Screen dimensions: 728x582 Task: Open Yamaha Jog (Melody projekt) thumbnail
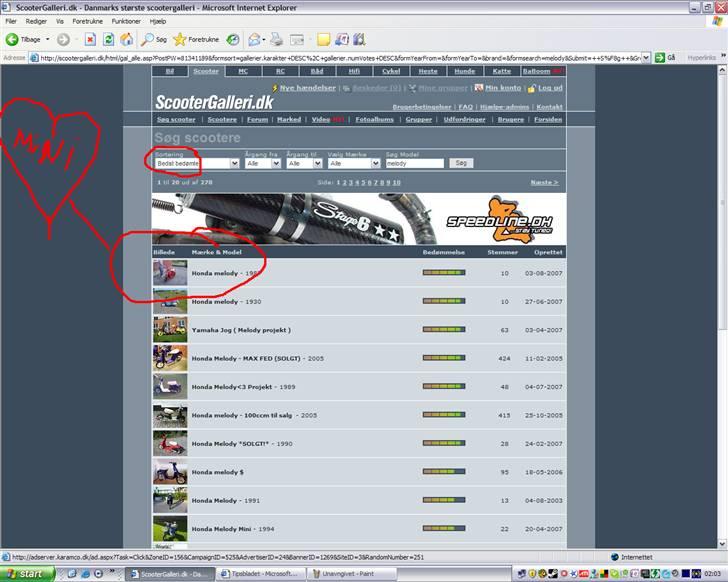[x=169, y=329]
